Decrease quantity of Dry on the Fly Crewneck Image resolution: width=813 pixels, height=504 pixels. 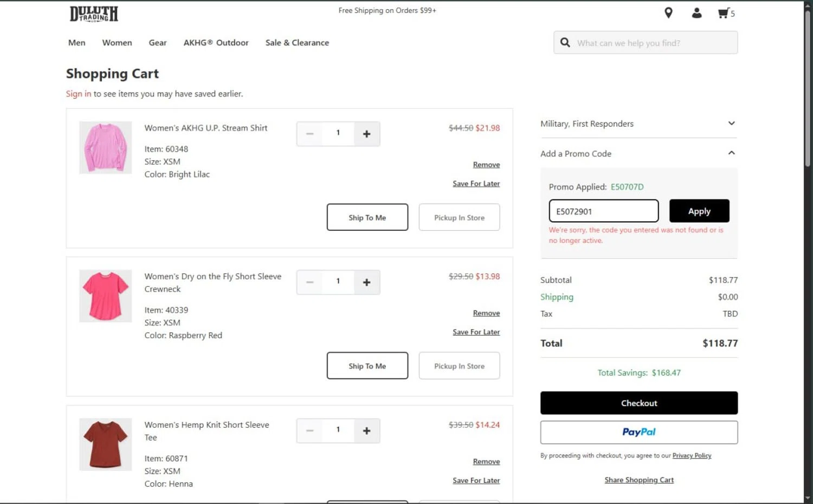click(x=309, y=282)
